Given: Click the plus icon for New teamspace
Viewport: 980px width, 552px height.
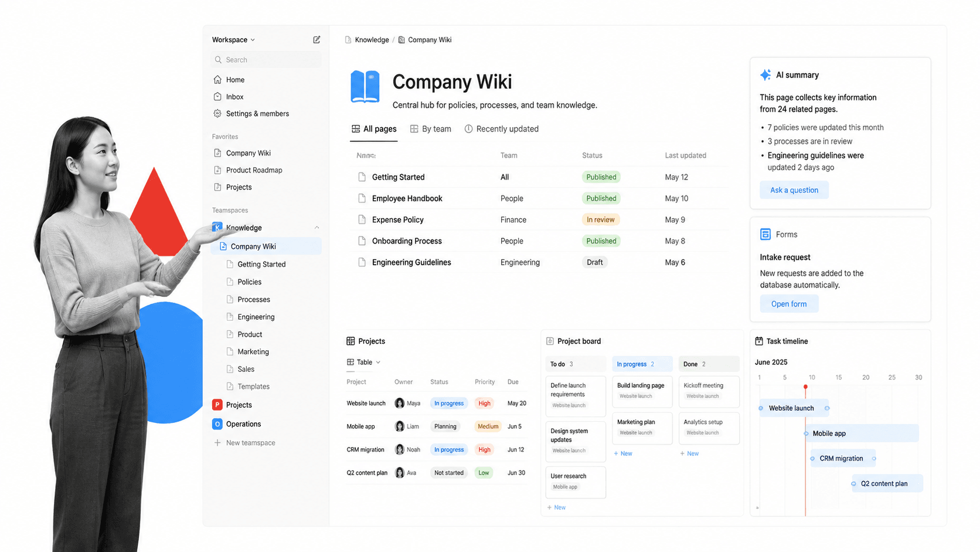Looking at the screenshot, I should (x=217, y=443).
